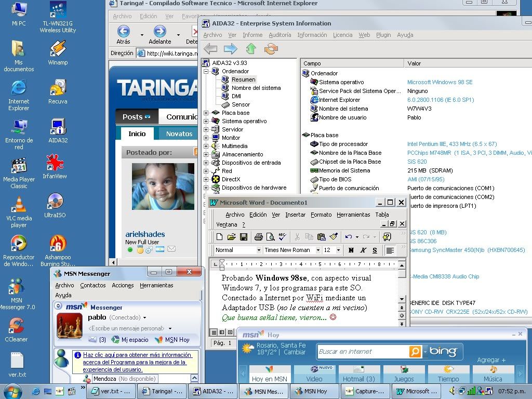Open Hotmail (3) tab in MSN Hoy
The image size is (532, 399).
click(x=358, y=374)
